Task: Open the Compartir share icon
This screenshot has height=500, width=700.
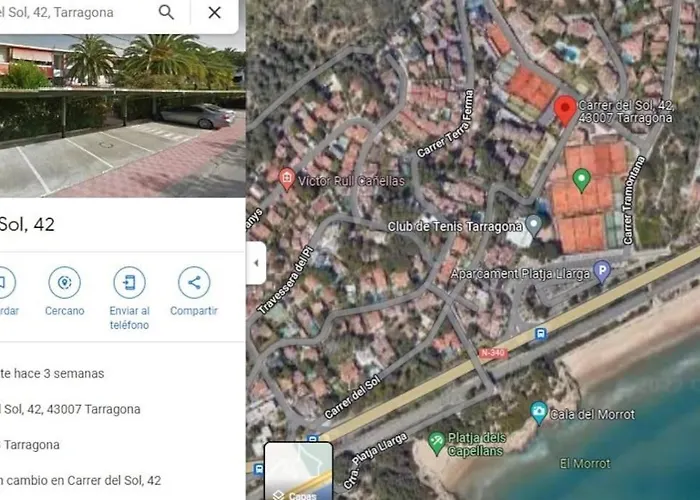Action: (x=194, y=282)
